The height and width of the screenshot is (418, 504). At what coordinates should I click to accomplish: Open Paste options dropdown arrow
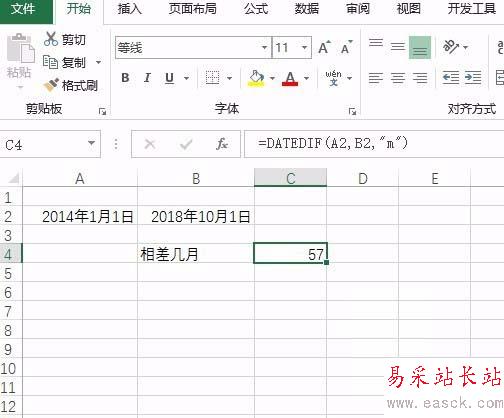coord(20,88)
